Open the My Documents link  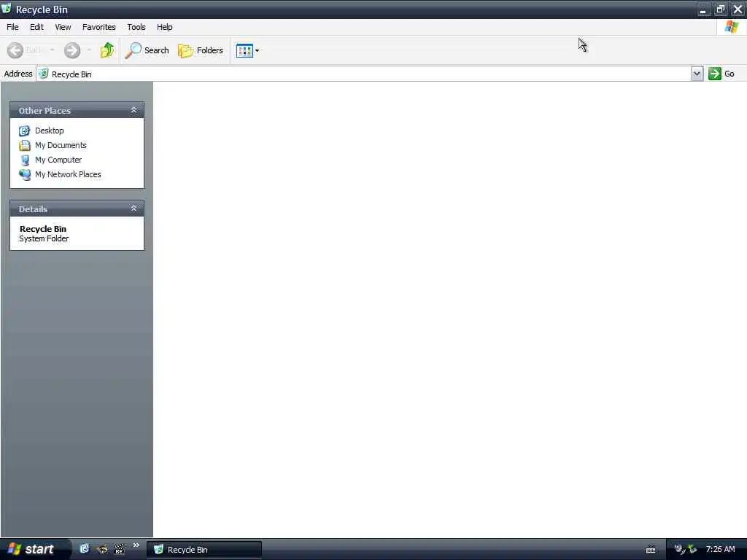click(x=61, y=145)
